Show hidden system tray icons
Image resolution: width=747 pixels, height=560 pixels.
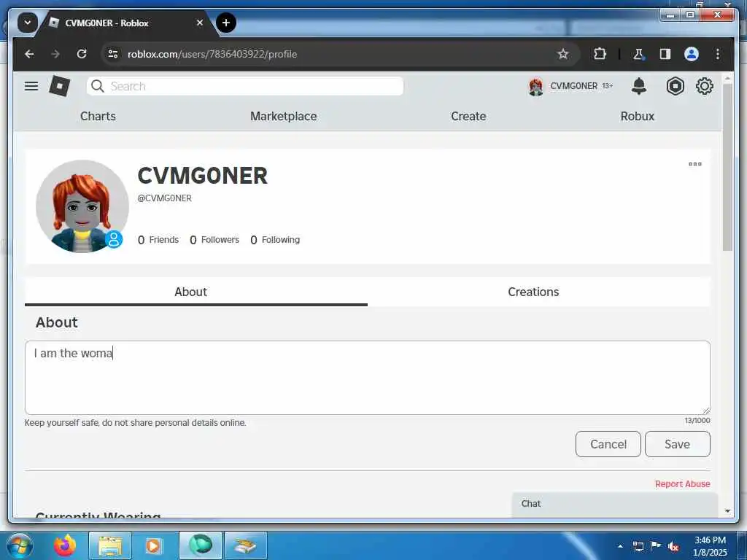coord(620,546)
